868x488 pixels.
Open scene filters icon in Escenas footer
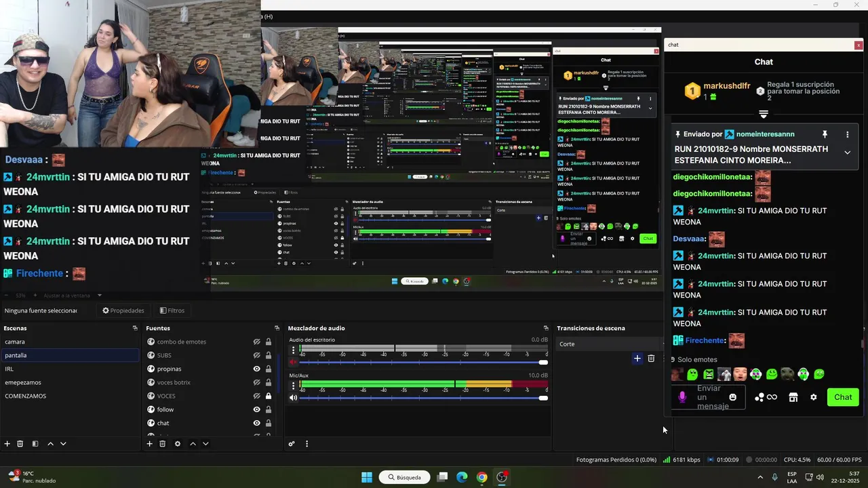35,444
